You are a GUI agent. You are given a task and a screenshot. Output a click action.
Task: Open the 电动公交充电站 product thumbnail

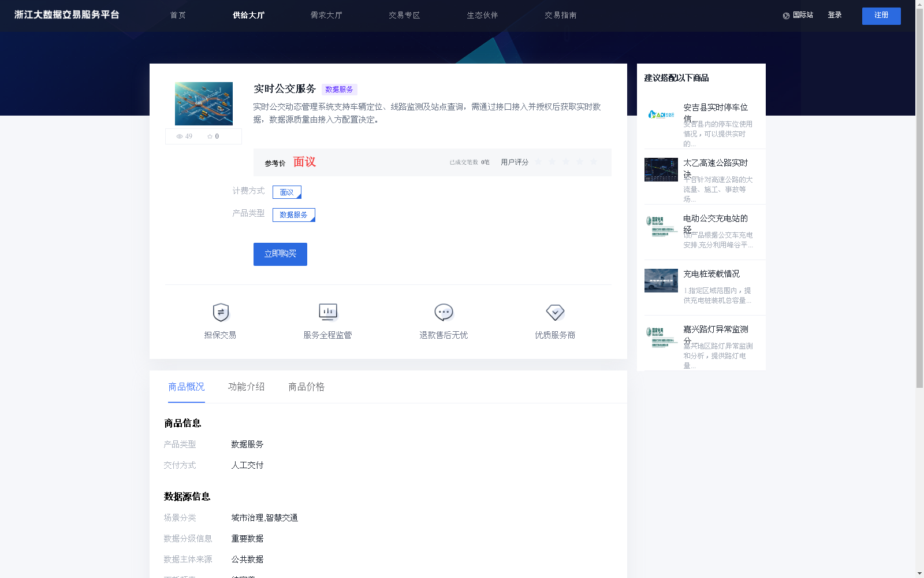pyautogui.click(x=661, y=225)
